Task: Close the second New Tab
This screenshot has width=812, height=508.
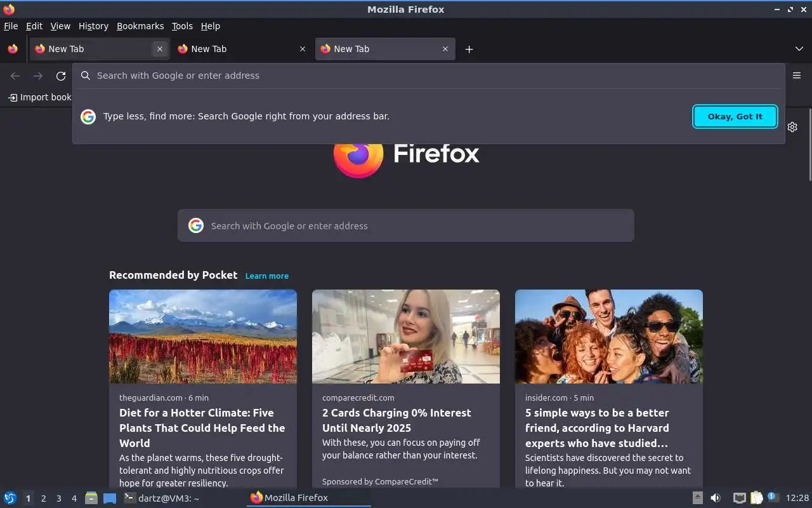Action: [303, 49]
